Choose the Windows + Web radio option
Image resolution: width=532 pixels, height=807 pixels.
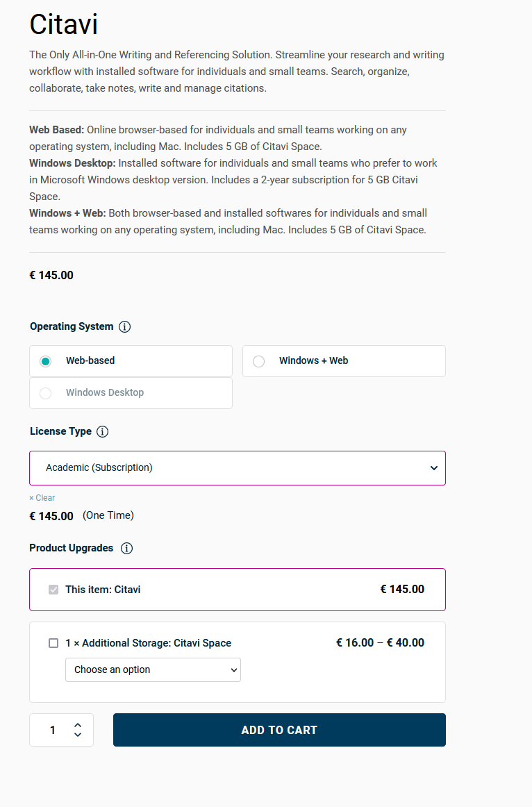[259, 361]
